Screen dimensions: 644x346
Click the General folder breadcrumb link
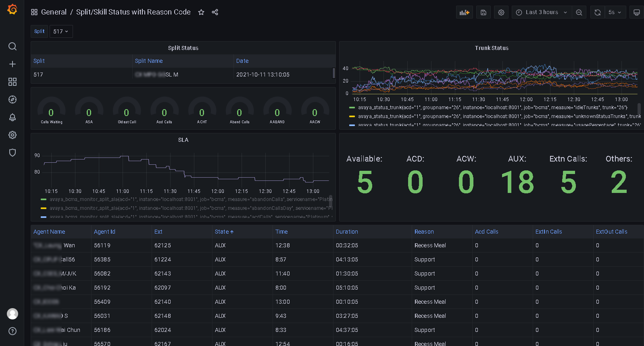(54, 12)
